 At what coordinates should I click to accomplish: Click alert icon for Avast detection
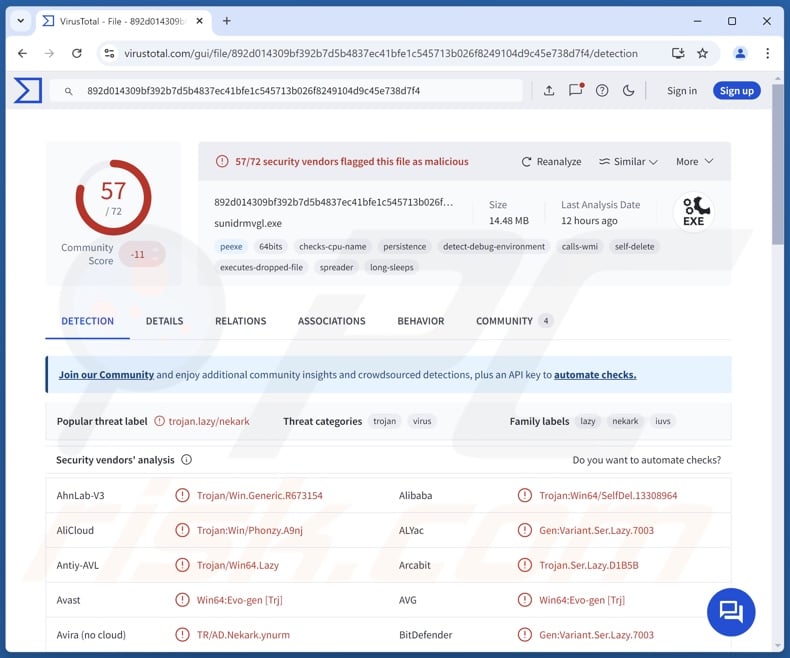click(x=182, y=600)
